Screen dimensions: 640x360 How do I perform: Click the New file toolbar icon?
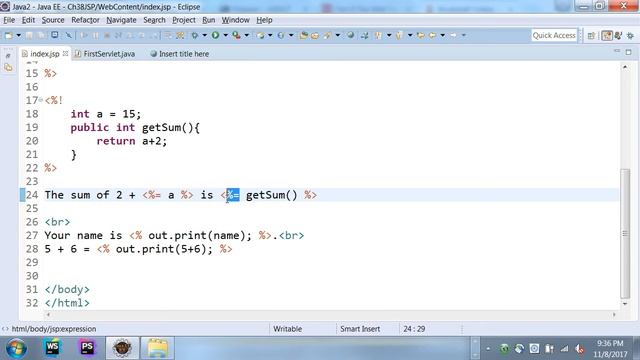(8, 36)
